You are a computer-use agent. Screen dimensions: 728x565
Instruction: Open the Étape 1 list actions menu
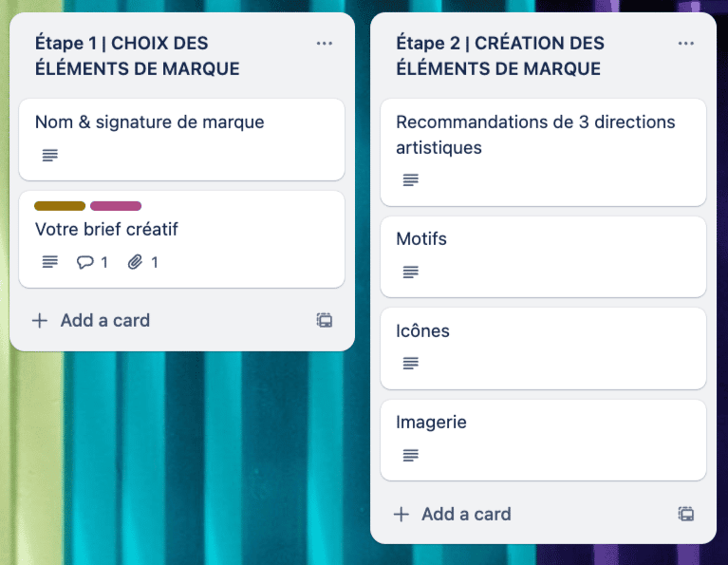(324, 44)
